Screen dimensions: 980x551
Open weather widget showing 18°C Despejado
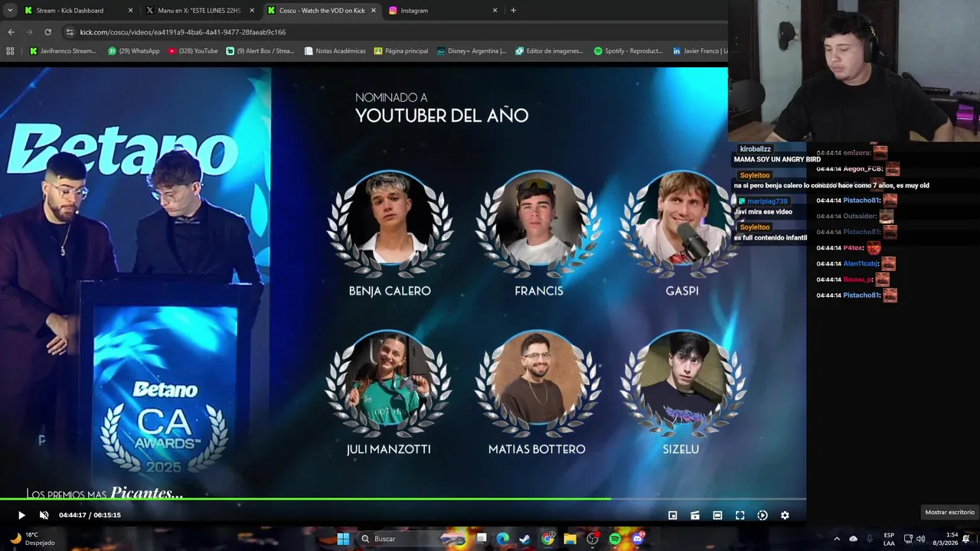32,539
